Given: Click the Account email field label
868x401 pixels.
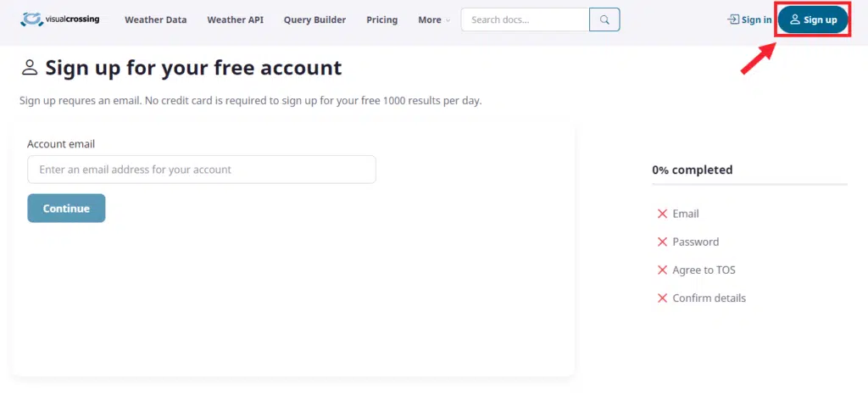Looking at the screenshot, I should click(61, 144).
